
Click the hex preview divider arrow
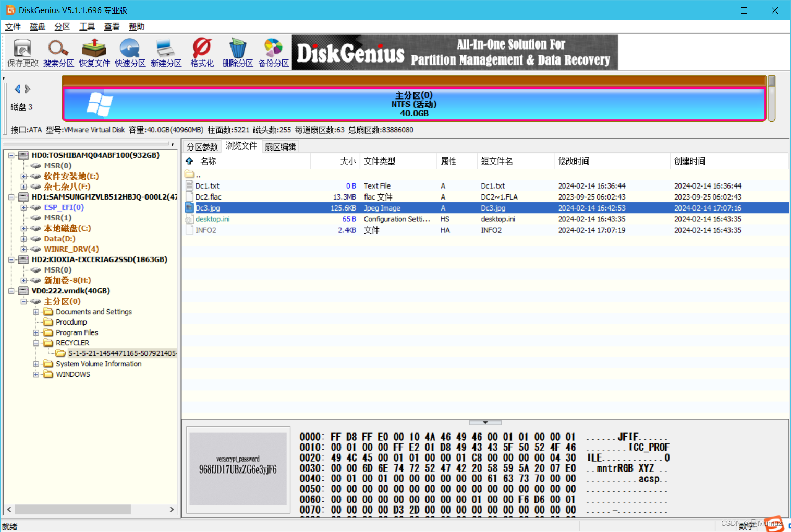pyautogui.click(x=485, y=422)
